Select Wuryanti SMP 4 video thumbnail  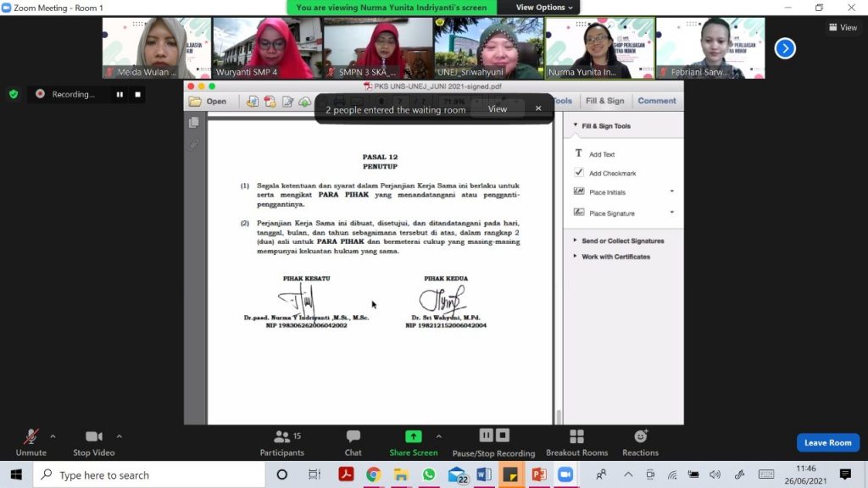click(267, 48)
